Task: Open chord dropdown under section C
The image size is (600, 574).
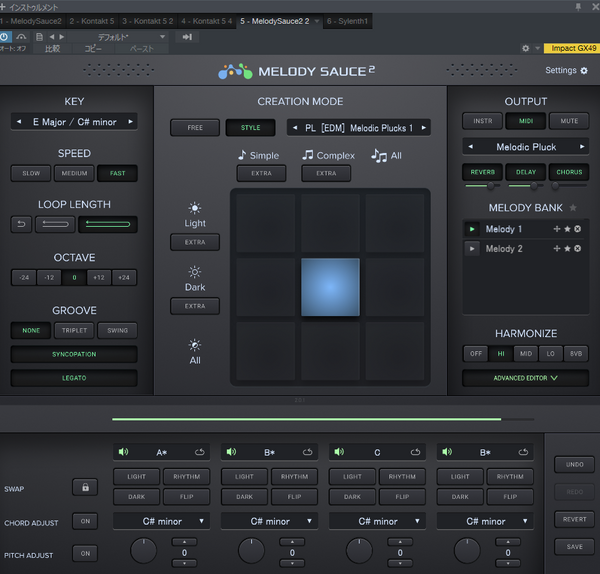Action: click(x=377, y=521)
